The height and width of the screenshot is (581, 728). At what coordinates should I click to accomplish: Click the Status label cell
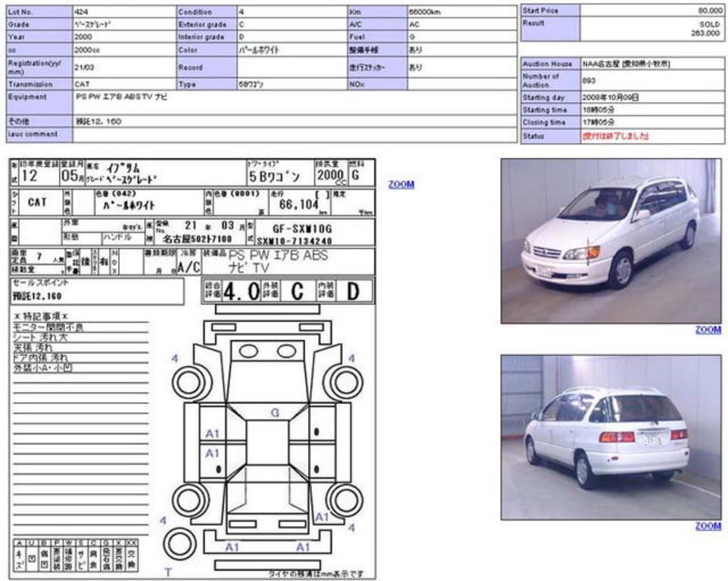click(x=551, y=136)
